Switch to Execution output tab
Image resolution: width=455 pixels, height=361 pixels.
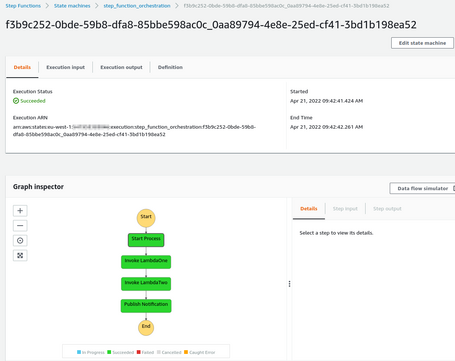pos(121,67)
